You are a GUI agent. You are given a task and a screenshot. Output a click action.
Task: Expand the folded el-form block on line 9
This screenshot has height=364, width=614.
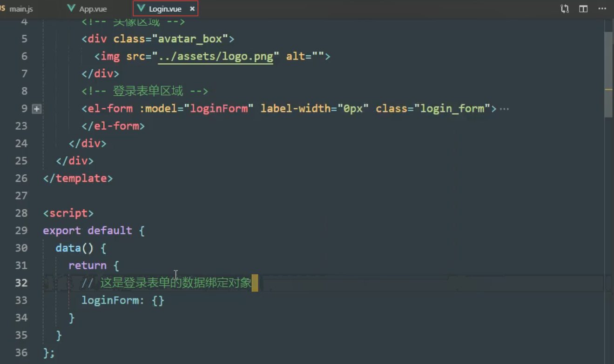click(37, 109)
